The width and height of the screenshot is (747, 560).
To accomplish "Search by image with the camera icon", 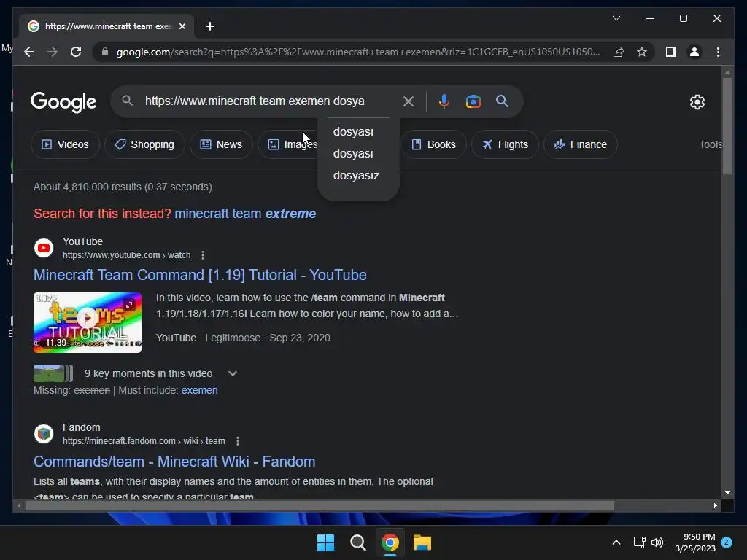I will (x=473, y=101).
